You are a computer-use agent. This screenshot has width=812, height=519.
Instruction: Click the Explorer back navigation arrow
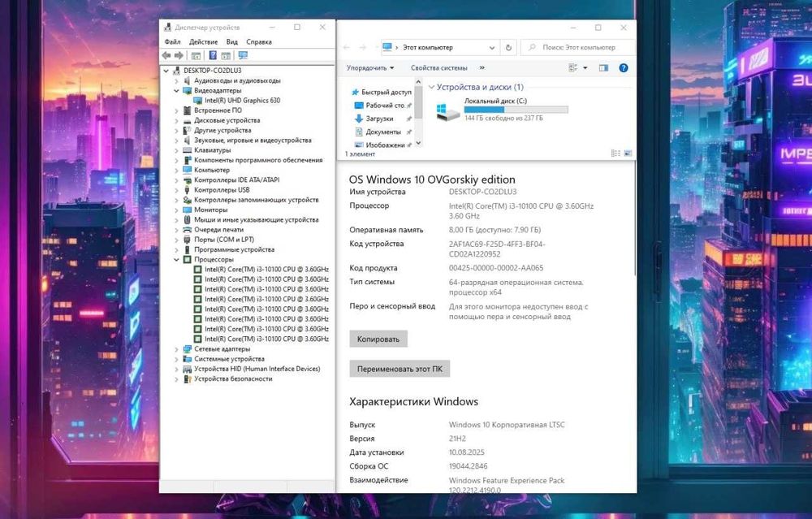tap(347, 47)
